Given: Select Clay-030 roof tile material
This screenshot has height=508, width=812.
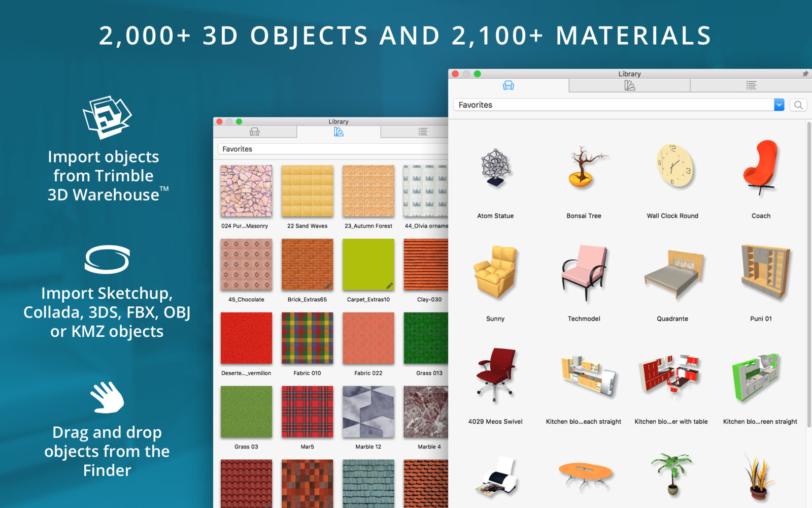Looking at the screenshot, I should point(426,265).
